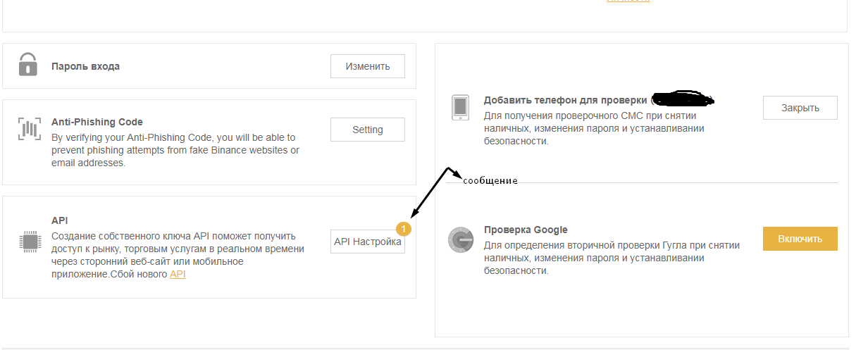Open the API Настройка button

pyautogui.click(x=367, y=242)
